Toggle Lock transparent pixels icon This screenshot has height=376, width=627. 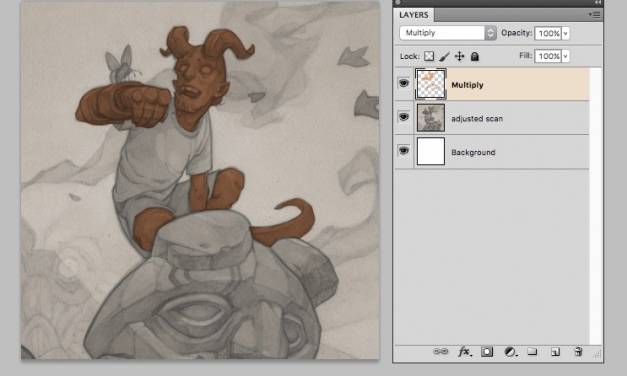click(429, 56)
